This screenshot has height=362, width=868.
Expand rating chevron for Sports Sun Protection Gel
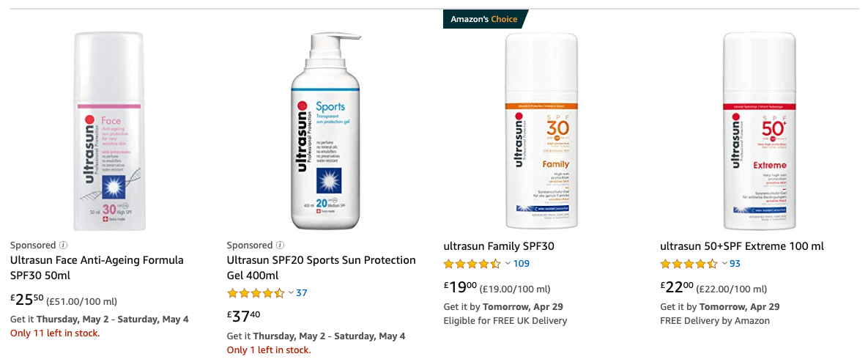[291, 293]
